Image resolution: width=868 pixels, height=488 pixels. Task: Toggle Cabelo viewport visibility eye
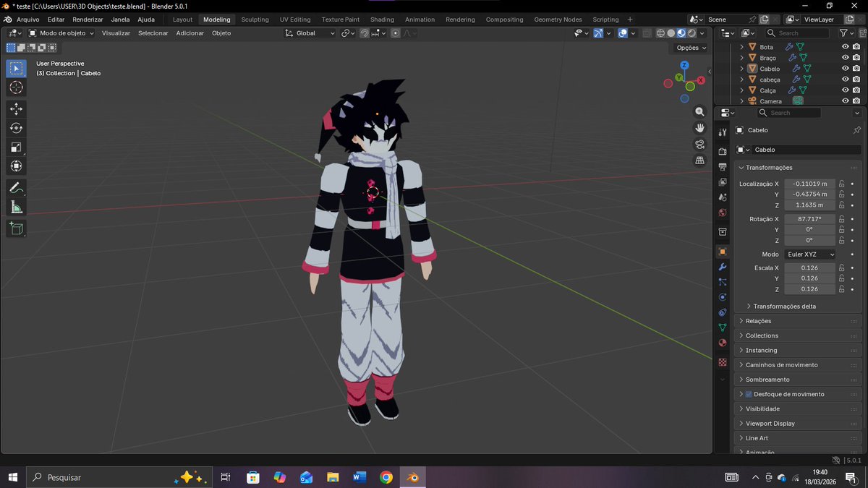coord(845,69)
